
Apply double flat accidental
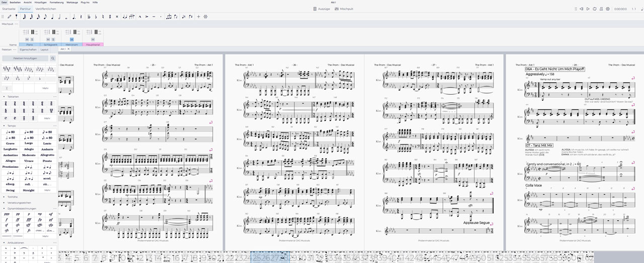coord(89,17)
